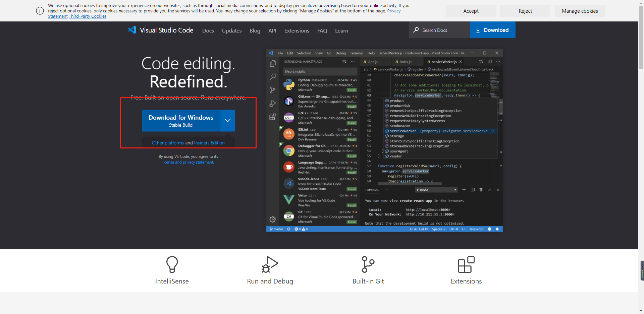
Task: Open license and privacy statement link
Action: pos(188,162)
